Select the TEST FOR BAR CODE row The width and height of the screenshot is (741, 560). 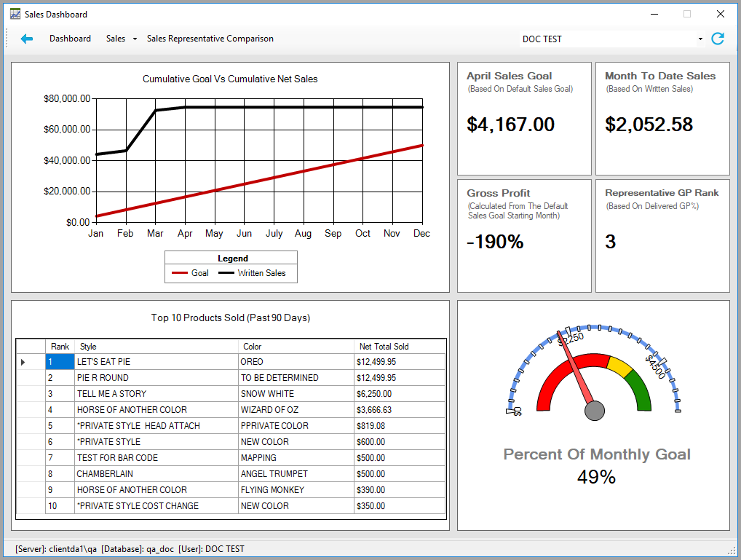click(231, 458)
